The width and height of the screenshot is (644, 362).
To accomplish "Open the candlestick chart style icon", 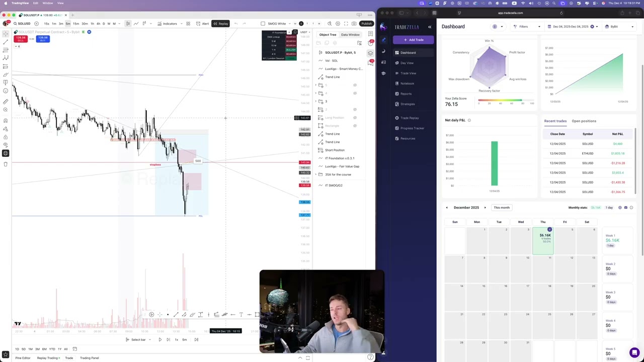I will click(128, 24).
